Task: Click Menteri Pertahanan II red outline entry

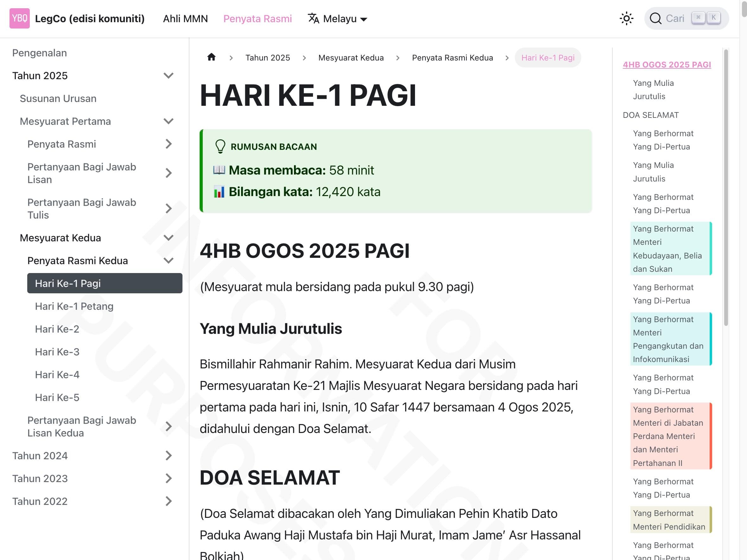Action: 667,436
